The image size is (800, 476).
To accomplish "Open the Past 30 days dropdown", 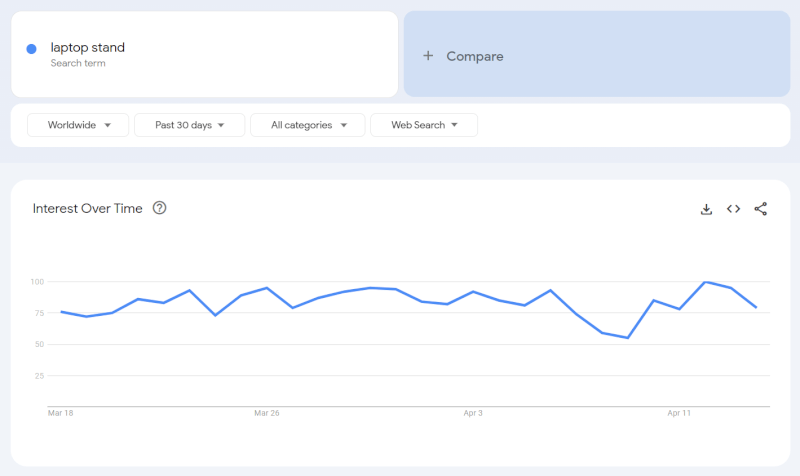I will click(x=189, y=125).
